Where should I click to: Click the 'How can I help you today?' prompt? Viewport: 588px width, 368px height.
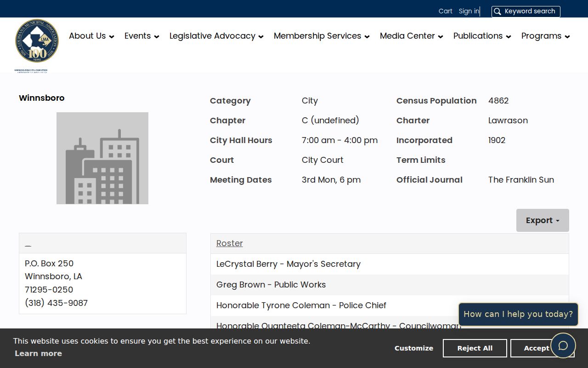[x=518, y=314]
